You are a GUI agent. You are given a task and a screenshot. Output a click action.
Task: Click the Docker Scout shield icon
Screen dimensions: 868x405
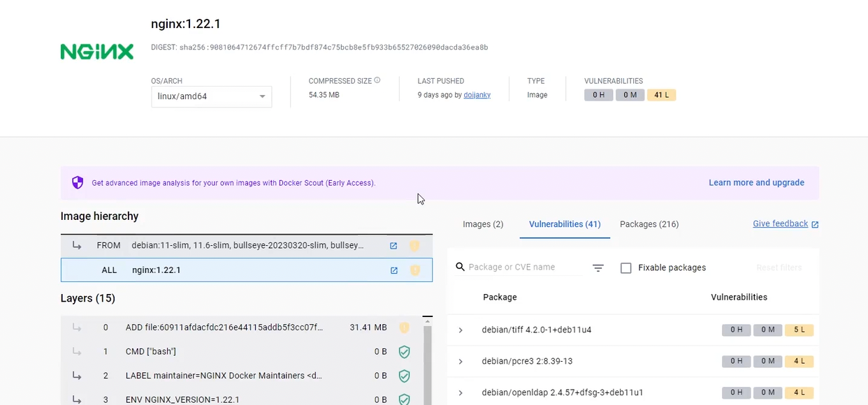click(x=78, y=183)
